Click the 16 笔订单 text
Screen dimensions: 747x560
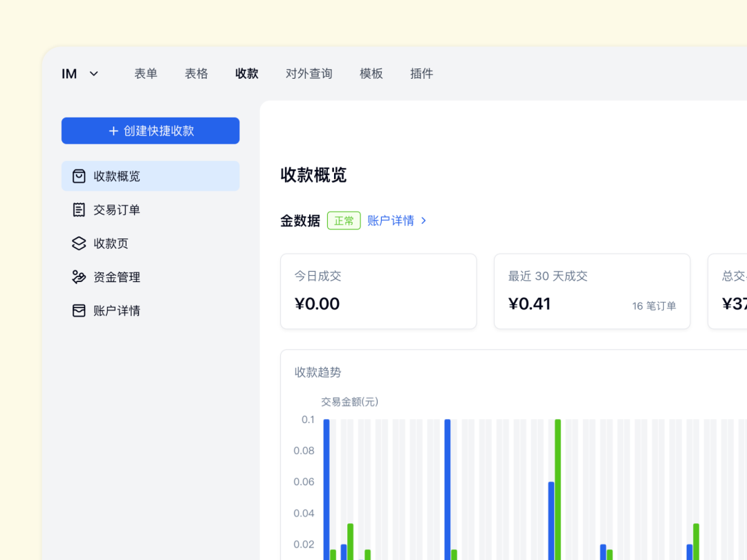(x=654, y=306)
